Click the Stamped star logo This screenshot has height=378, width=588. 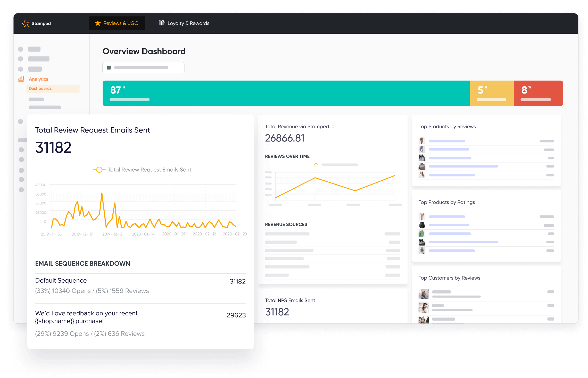pyautogui.click(x=26, y=23)
